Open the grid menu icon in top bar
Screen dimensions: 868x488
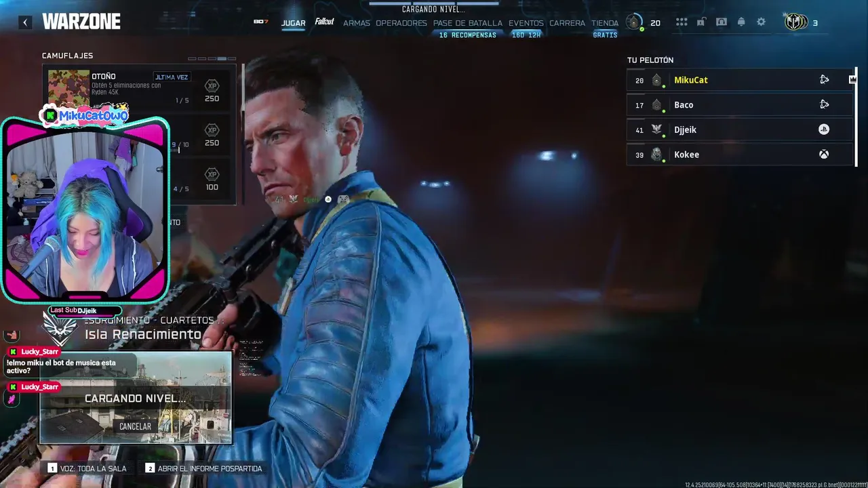pos(682,22)
